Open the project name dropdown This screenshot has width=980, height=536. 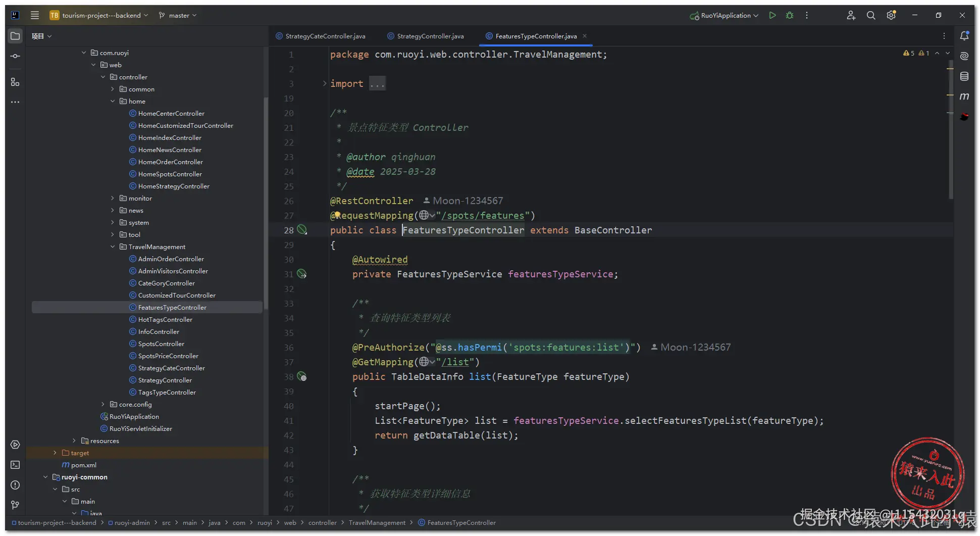(101, 16)
